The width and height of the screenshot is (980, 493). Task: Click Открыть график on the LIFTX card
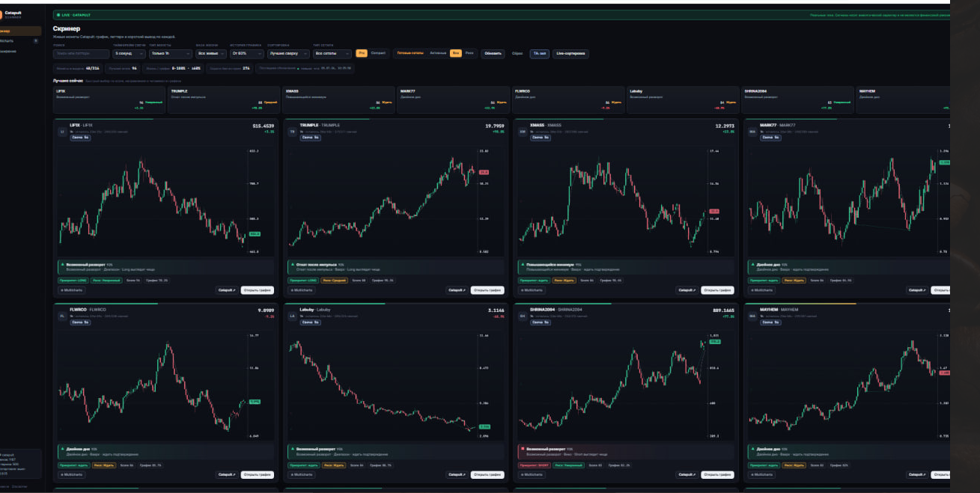257,290
